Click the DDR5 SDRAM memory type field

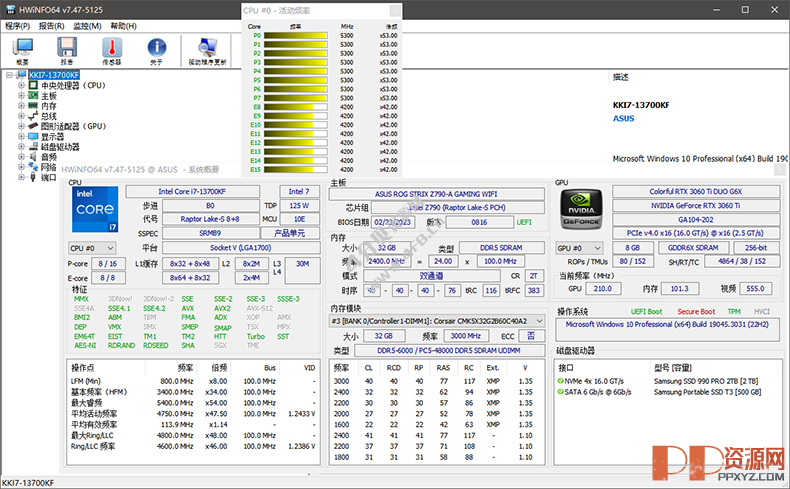pyautogui.click(x=501, y=248)
